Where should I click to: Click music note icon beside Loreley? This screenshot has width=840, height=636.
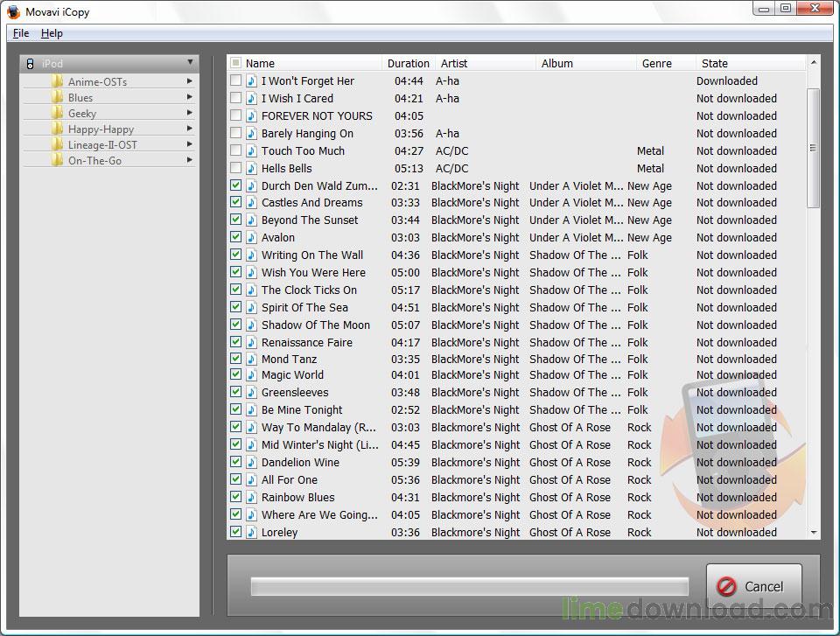(x=251, y=532)
